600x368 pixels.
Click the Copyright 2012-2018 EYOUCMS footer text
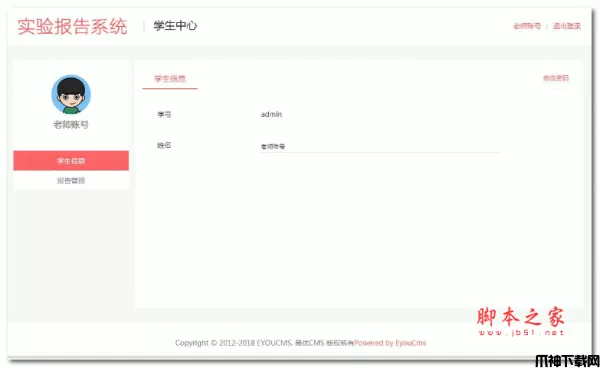(x=264, y=343)
